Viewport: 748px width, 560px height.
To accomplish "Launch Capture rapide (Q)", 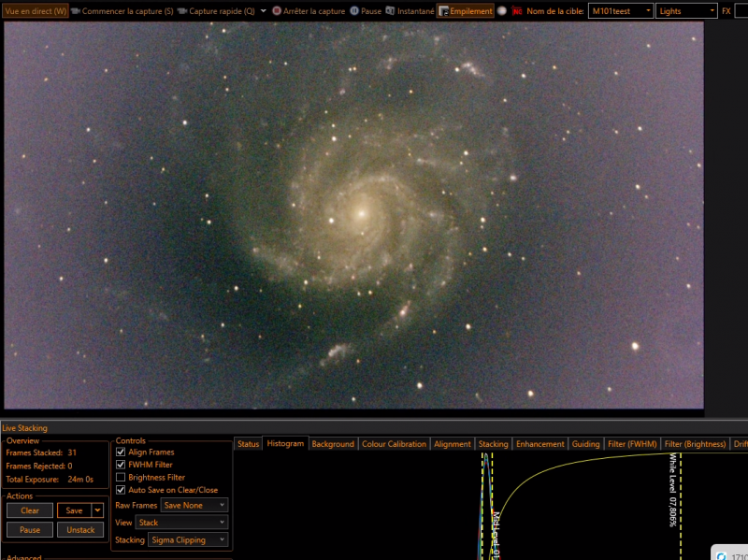I will point(216,11).
